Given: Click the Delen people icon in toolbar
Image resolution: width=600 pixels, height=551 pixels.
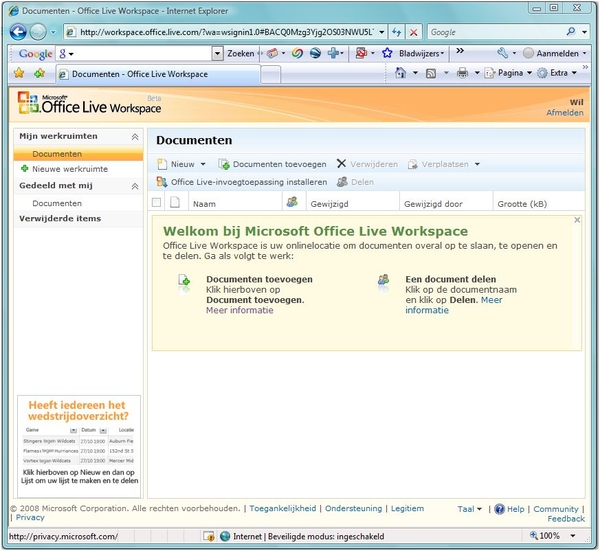Looking at the screenshot, I should coord(342,182).
